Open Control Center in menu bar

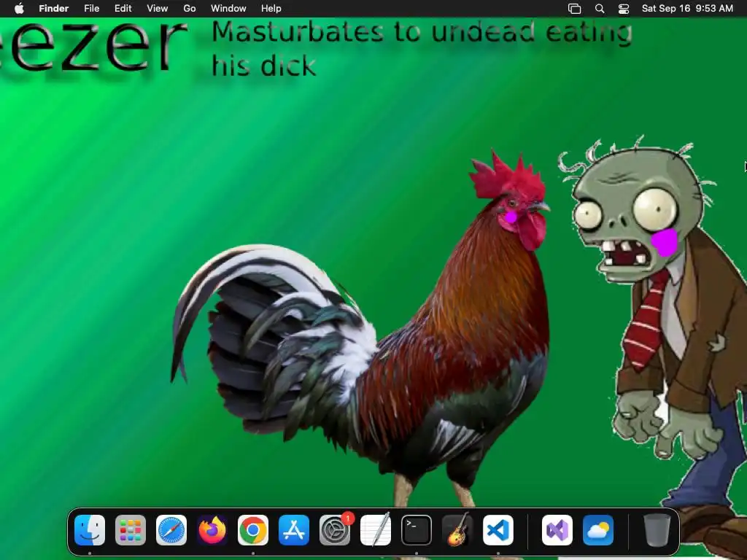coord(624,9)
